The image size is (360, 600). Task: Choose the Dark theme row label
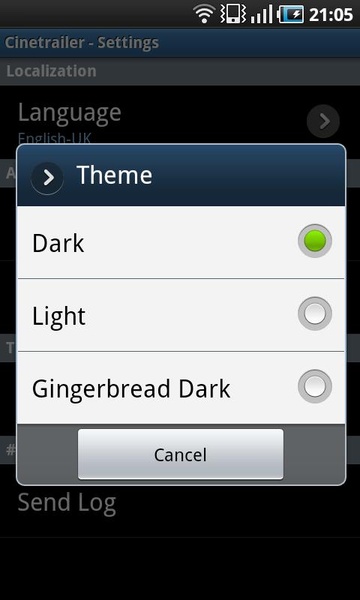click(x=58, y=243)
